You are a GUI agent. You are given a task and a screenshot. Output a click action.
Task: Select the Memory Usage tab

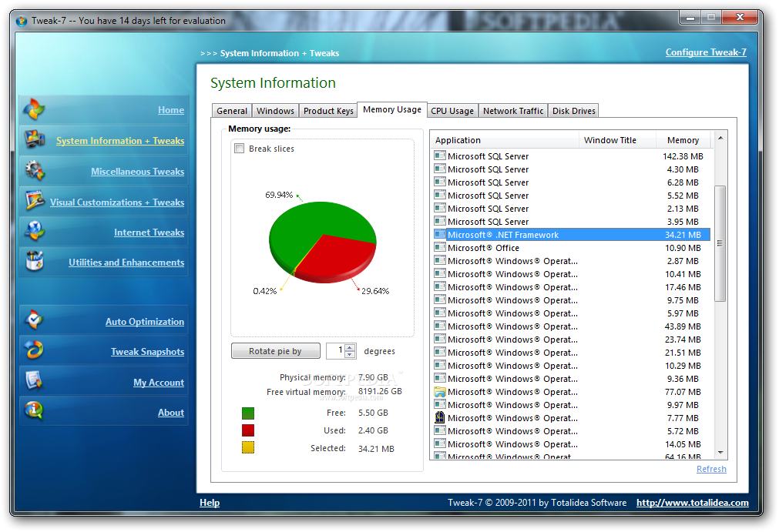coord(392,109)
